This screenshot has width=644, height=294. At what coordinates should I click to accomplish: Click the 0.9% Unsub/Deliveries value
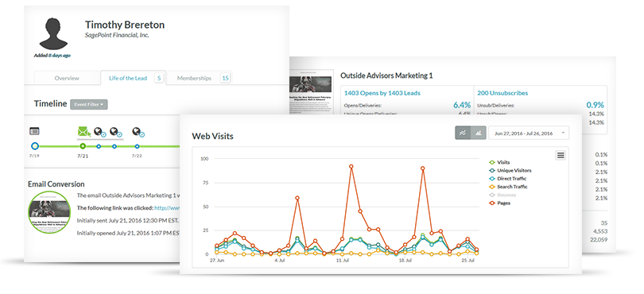pos(596,105)
